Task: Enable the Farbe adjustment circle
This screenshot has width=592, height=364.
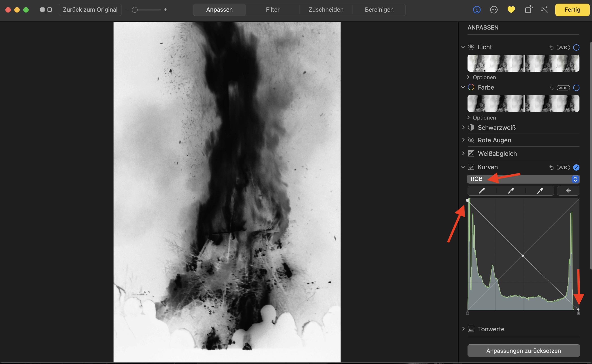Action: (576, 88)
